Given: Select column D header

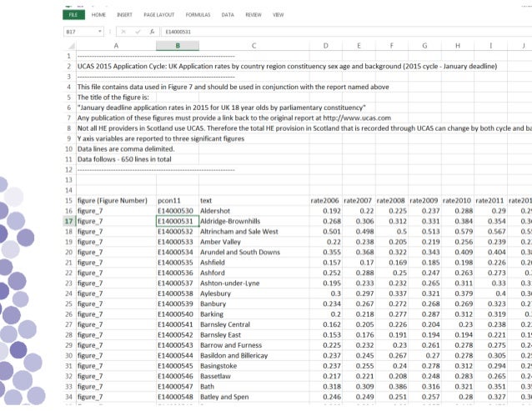Looking at the screenshot, I should coord(326,46).
